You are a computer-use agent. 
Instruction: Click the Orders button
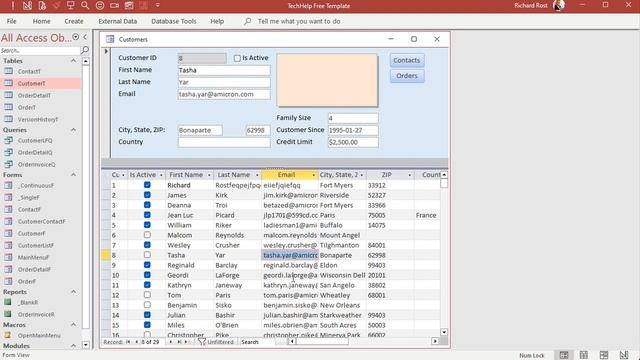coord(407,76)
